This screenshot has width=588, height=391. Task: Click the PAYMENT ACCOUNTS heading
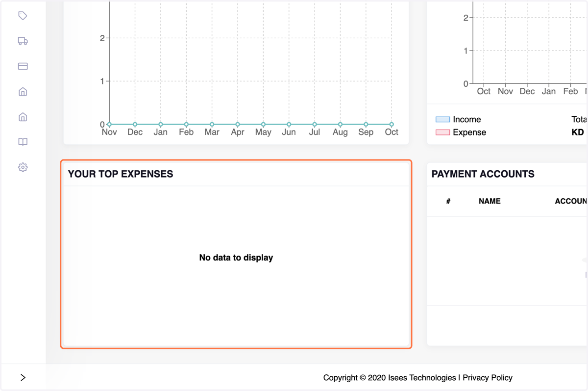pyautogui.click(x=483, y=174)
